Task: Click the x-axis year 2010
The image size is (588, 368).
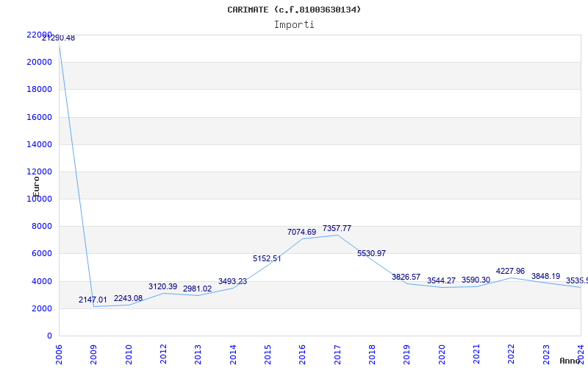Action: coord(128,355)
